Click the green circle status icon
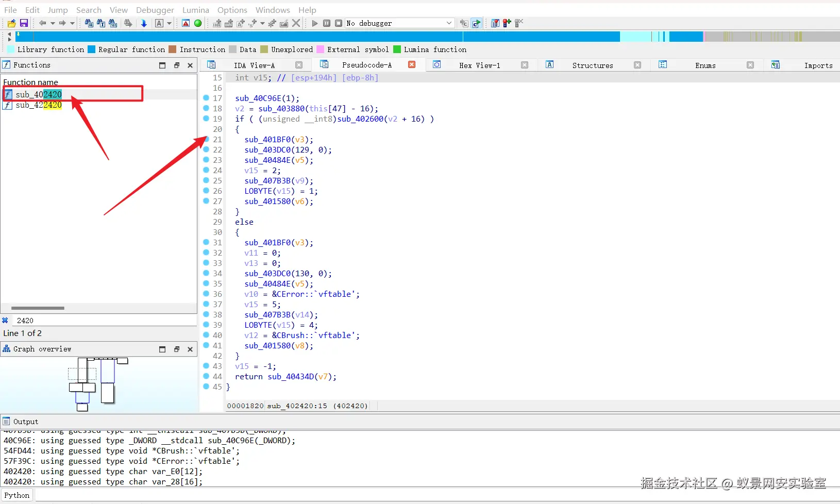The width and height of the screenshot is (840, 504). 198,23
